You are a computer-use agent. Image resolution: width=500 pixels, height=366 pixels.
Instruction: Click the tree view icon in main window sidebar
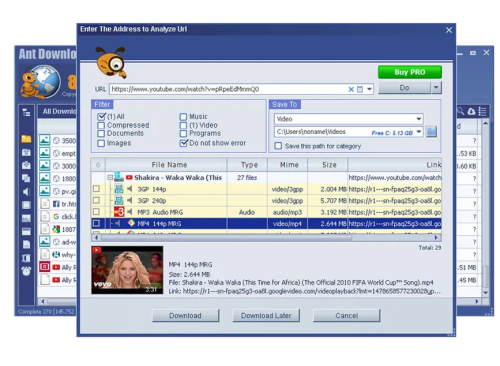click(x=26, y=112)
